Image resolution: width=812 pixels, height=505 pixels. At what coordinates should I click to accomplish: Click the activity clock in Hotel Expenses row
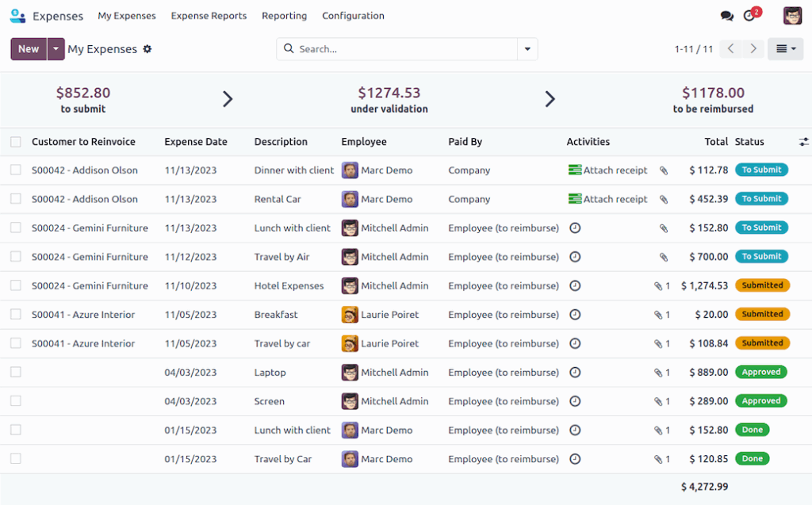pos(575,285)
